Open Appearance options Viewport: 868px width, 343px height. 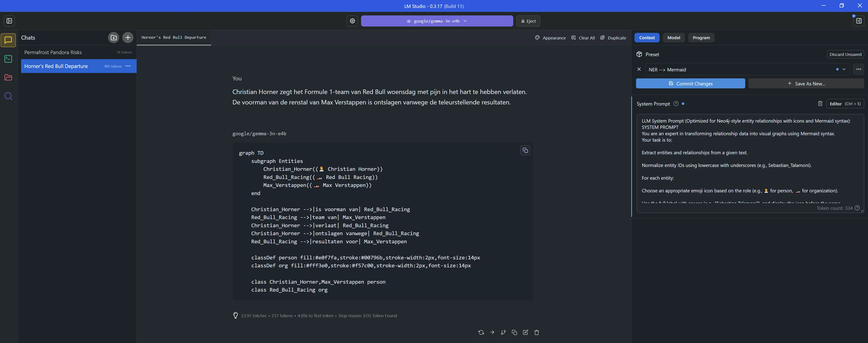click(550, 38)
